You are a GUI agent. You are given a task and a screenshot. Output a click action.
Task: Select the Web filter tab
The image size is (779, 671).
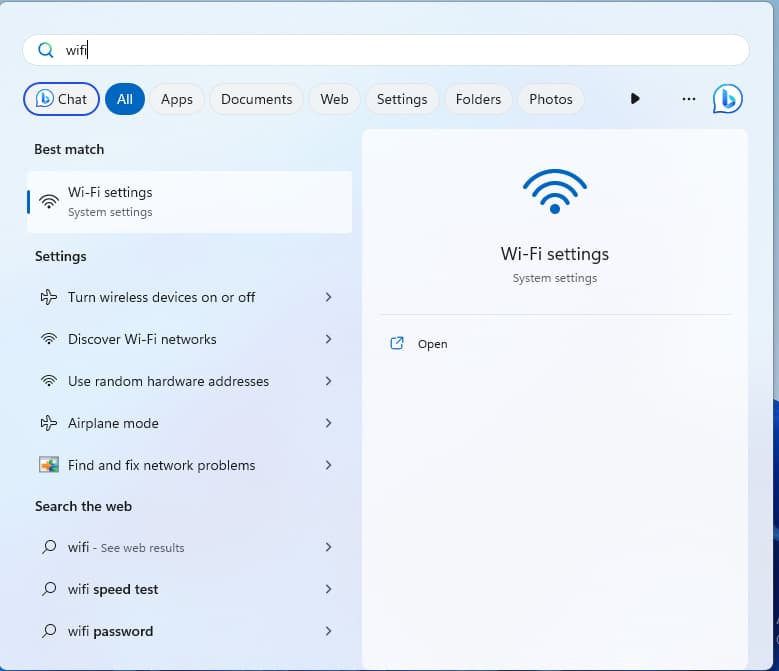tap(334, 99)
